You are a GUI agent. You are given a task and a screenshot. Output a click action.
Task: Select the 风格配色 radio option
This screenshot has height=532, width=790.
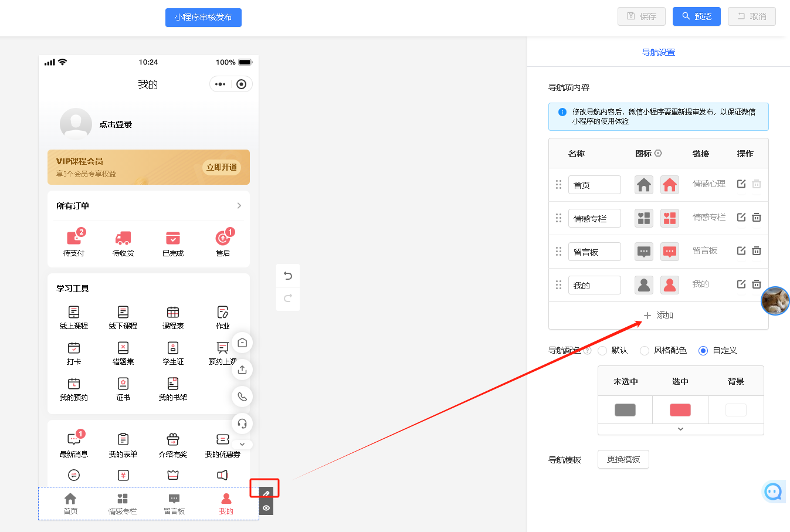click(645, 351)
